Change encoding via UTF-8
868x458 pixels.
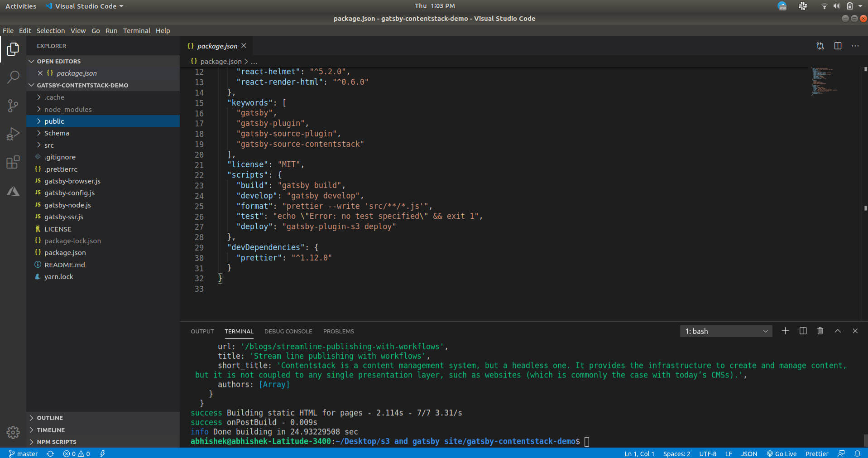708,453
